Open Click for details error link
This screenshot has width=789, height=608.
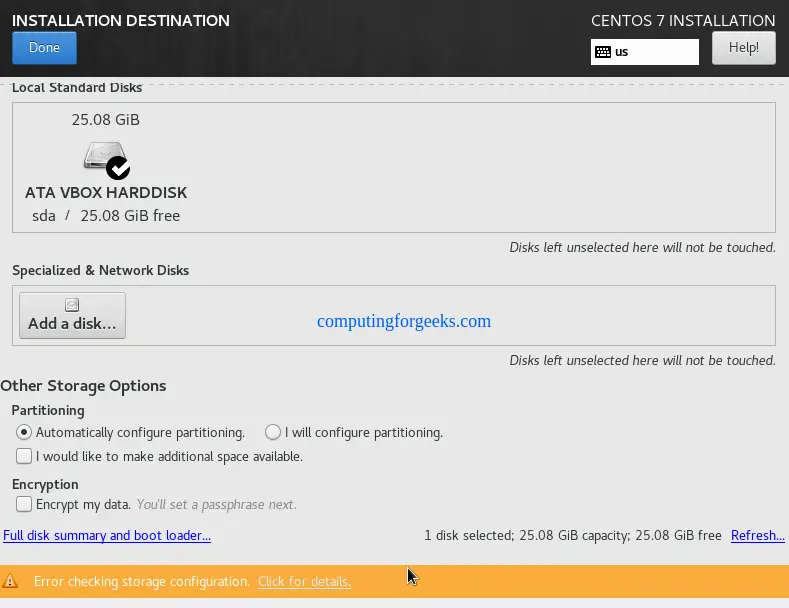(304, 581)
